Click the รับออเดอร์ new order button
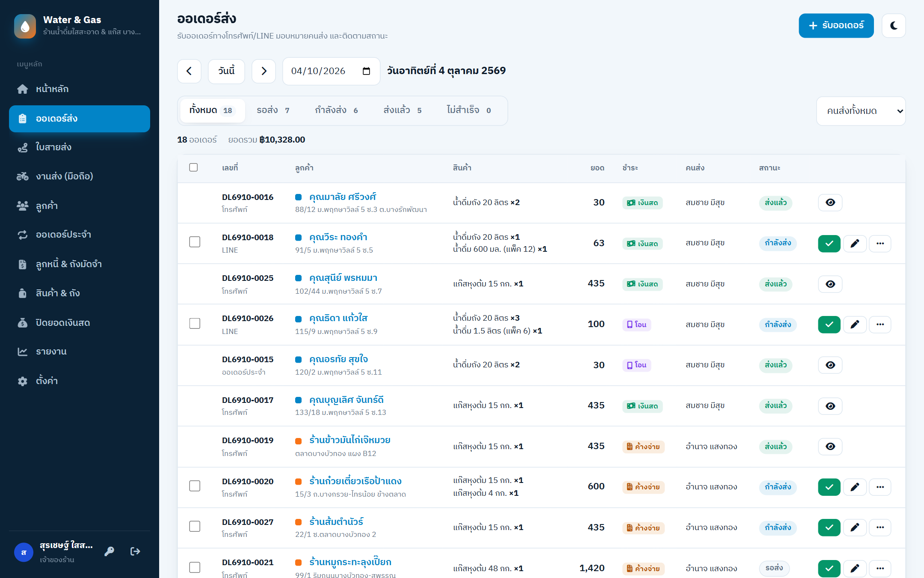The height and width of the screenshot is (578, 924). pos(836,26)
